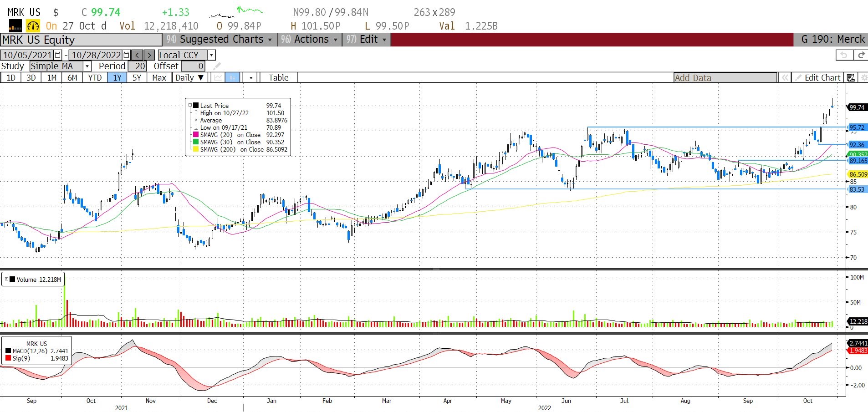Image resolution: width=868 pixels, height=412 pixels.
Task: Select the YTD range tab
Action: tap(95, 77)
